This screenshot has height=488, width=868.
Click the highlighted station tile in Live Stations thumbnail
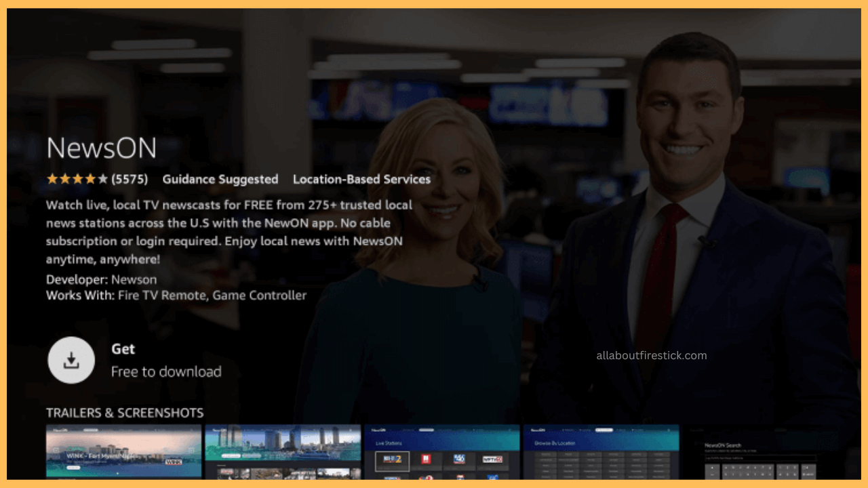[392, 462]
